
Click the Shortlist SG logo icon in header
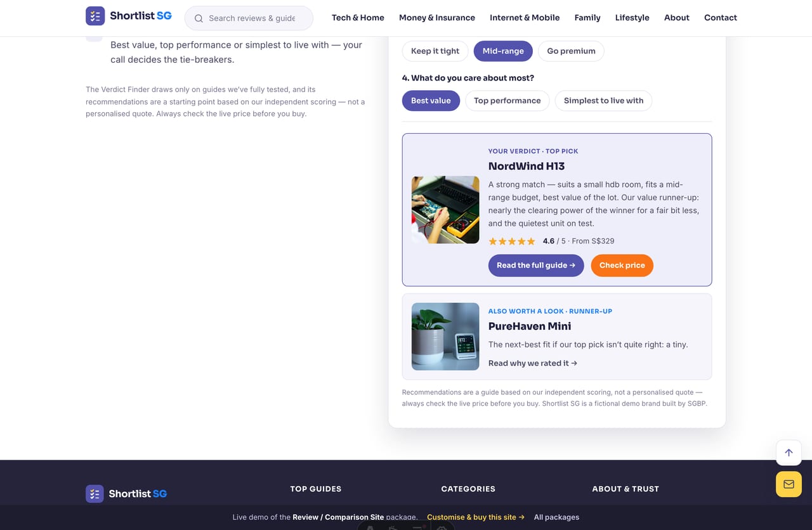point(95,16)
